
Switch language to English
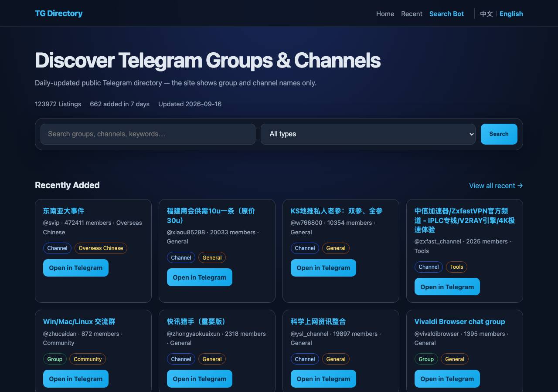click(511, 14)
